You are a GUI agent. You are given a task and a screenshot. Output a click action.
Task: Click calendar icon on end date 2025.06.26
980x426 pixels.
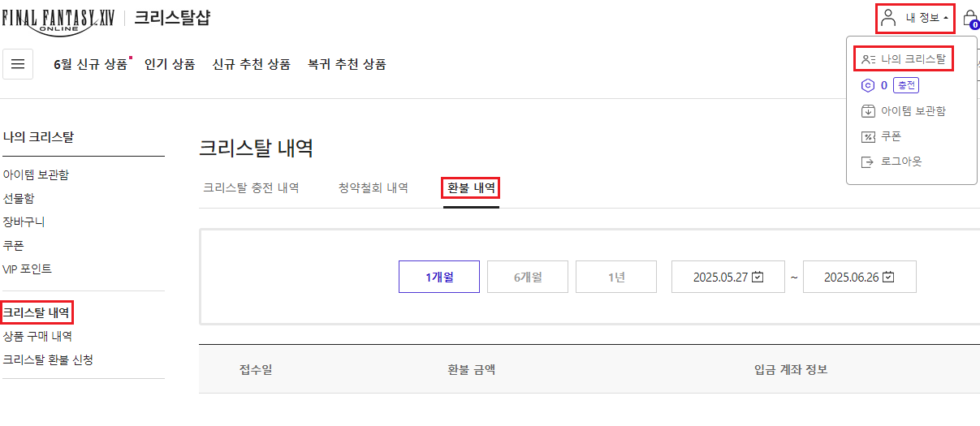tap(888, 277)
